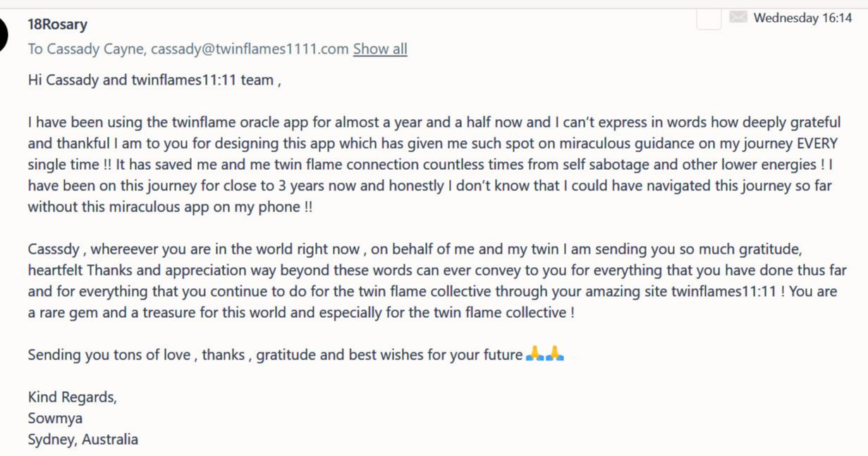
Task: Expand recipients with Show all
Action: point(380,49)
